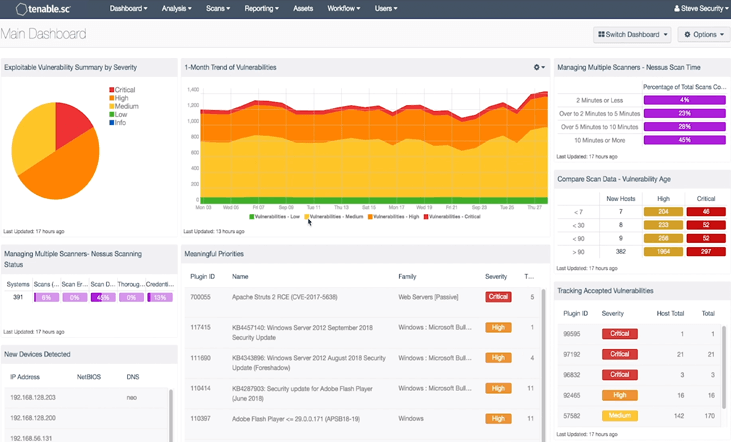The height and width of the screenshot is (442, 731).
Task: Toggle Vulnerabilities - Low trend legend
Action: tap(275, 216)
